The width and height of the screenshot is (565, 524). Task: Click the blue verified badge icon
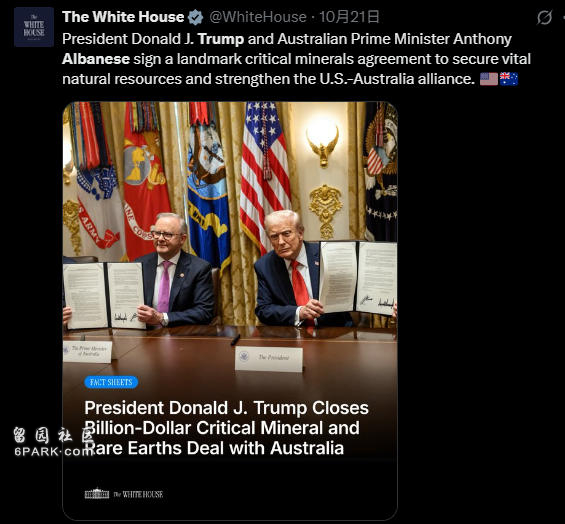[x=195, y=17]
